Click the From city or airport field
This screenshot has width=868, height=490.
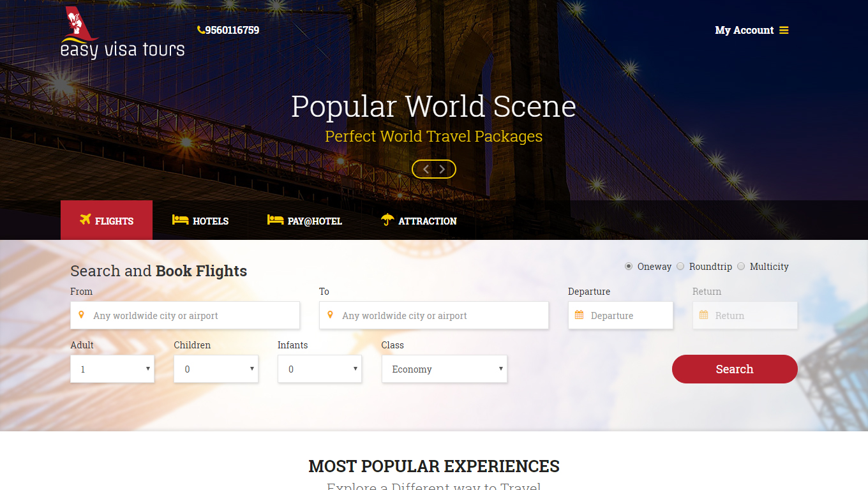(185, 315)
